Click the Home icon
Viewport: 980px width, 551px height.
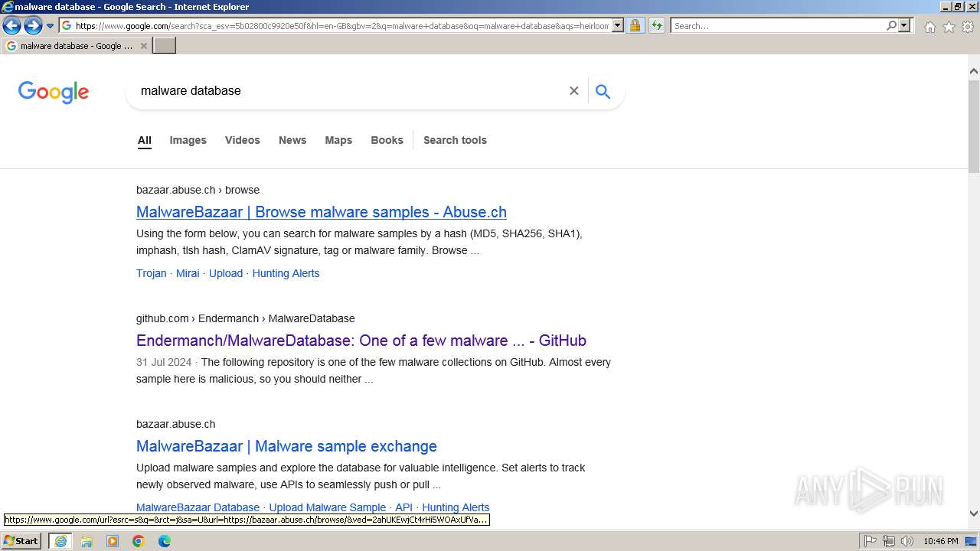[x=929, y=27]
